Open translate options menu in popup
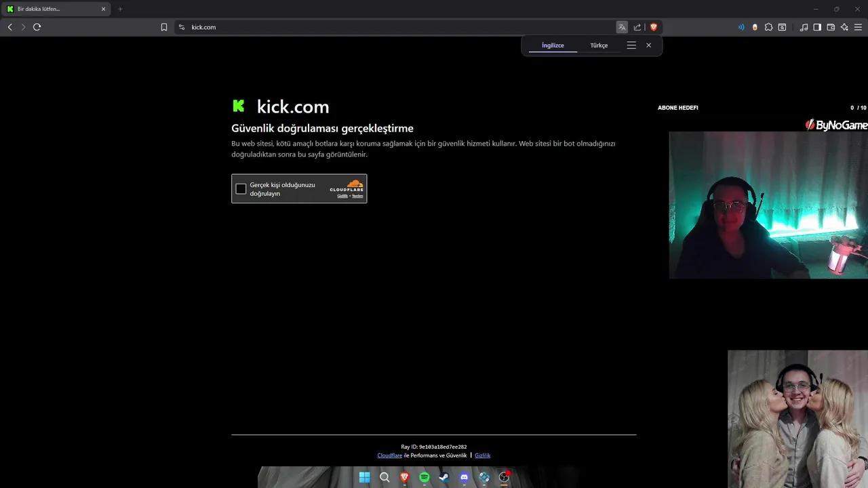868x488 pixels. [631, 45]
